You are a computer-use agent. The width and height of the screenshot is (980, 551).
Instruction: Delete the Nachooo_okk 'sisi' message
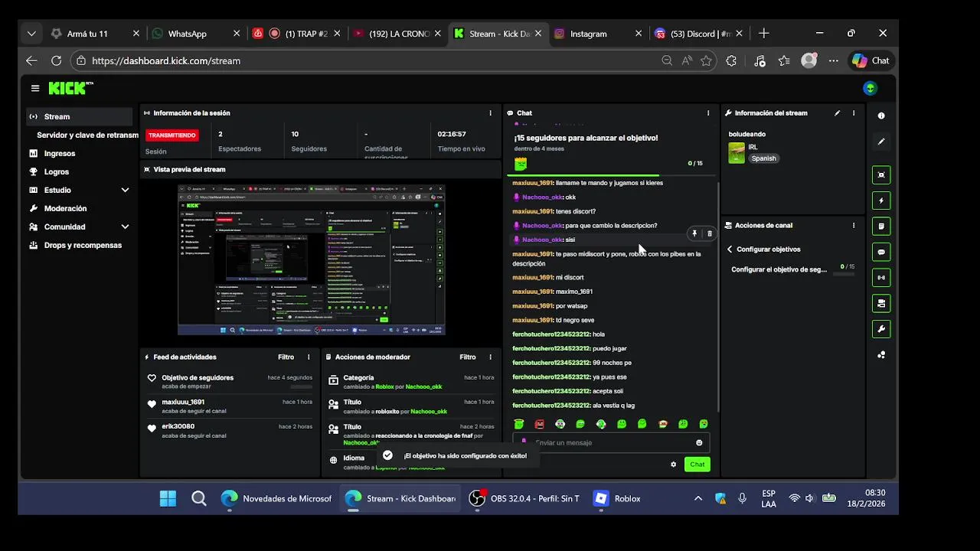tap(710, 233)
